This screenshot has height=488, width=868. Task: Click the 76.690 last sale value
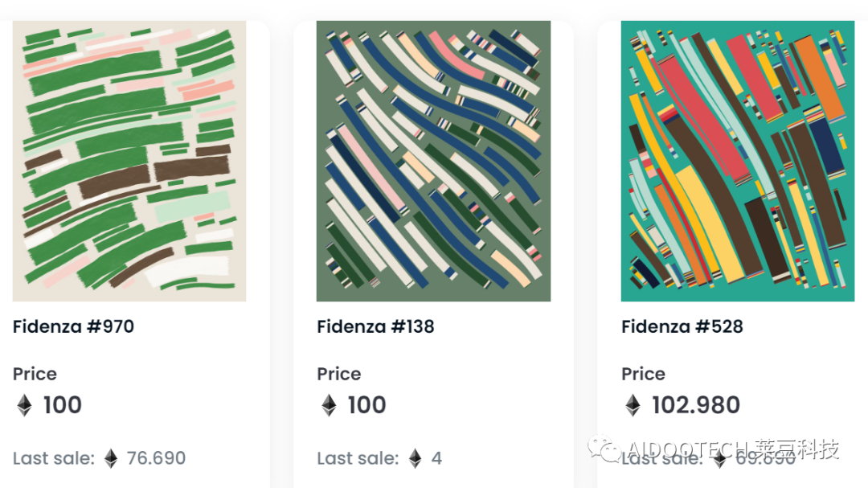pos(156,458)
